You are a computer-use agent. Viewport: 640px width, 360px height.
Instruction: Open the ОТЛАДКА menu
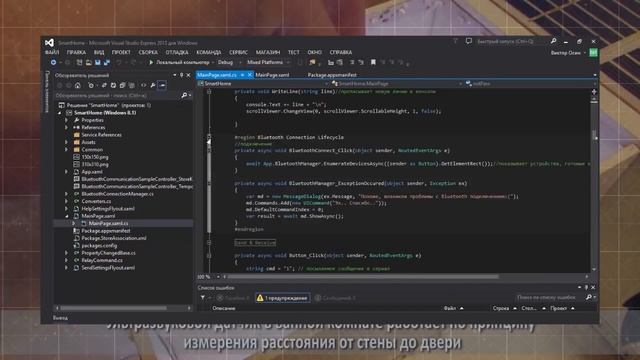[177, 52]
